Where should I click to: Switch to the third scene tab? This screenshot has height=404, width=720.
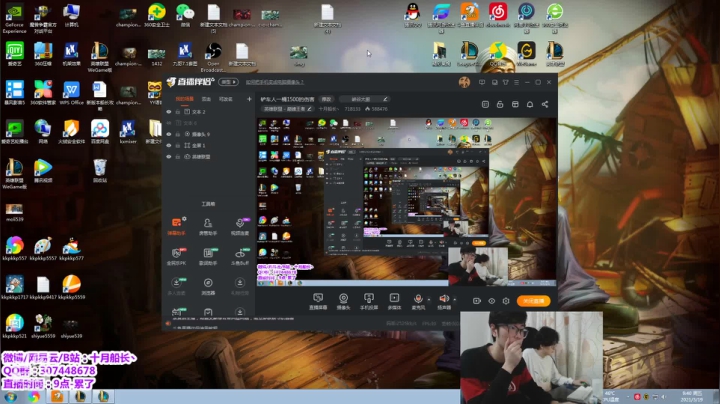coord(225,99)
